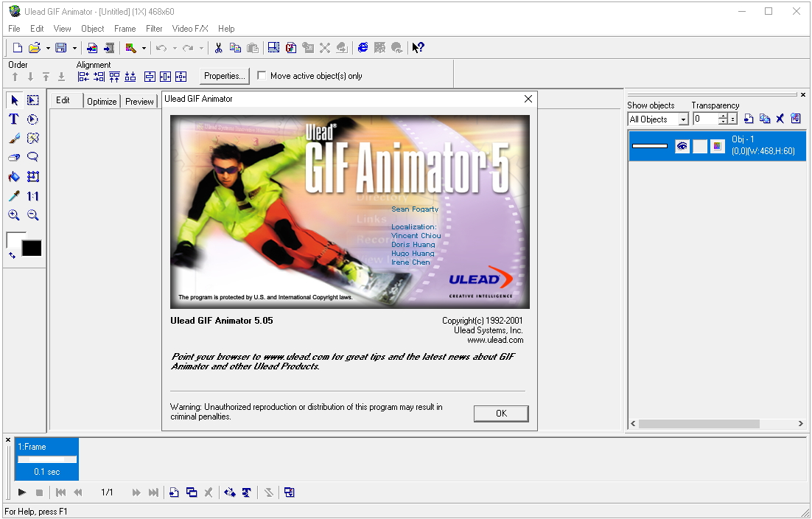The width and height of the screenshot is (812, 519).
Task: Click the New document icon
Action: (x=17, y=48)
